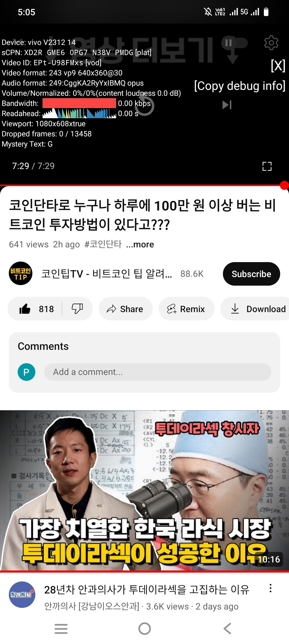Click the red playback progress bar handle

[x=284, y=185]
